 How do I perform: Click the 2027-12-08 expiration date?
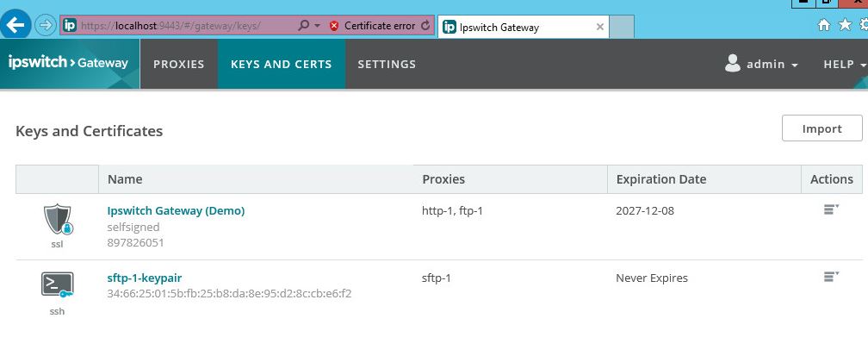[645, 210]
